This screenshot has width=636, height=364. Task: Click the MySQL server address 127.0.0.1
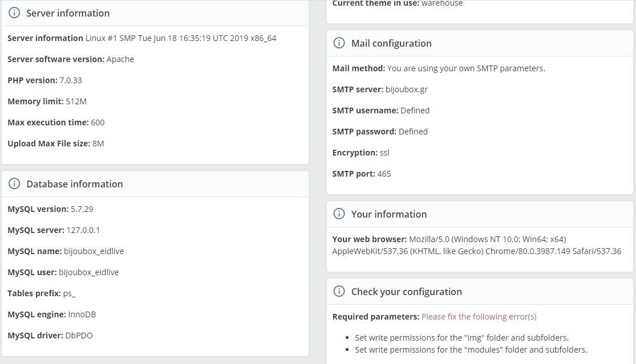(83, 230)
